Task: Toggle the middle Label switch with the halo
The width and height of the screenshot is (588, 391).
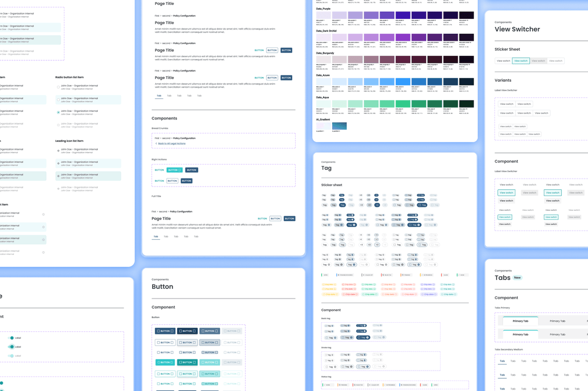Action: (x=11, y=347)
